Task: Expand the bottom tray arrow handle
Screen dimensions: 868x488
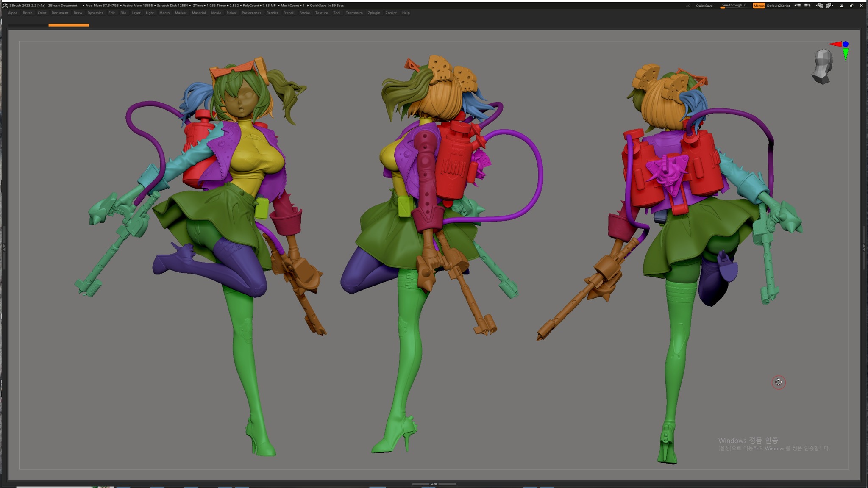Action: 434,484
